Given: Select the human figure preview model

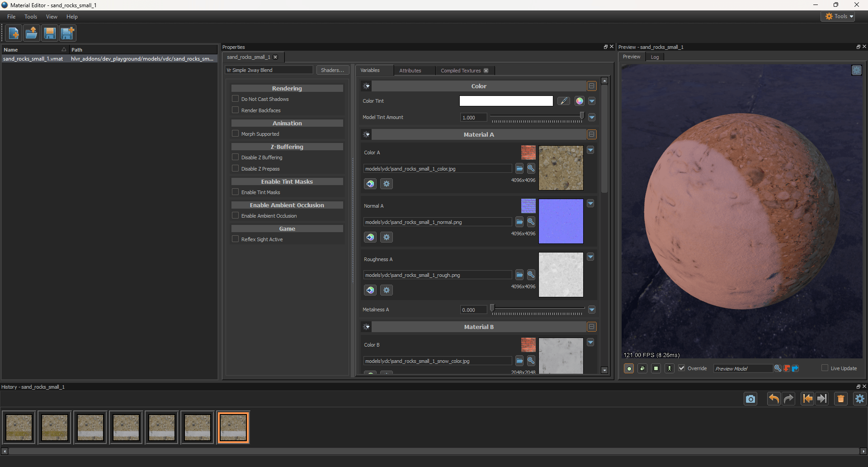Looking at the screenshot, I should tap(670, 368).
